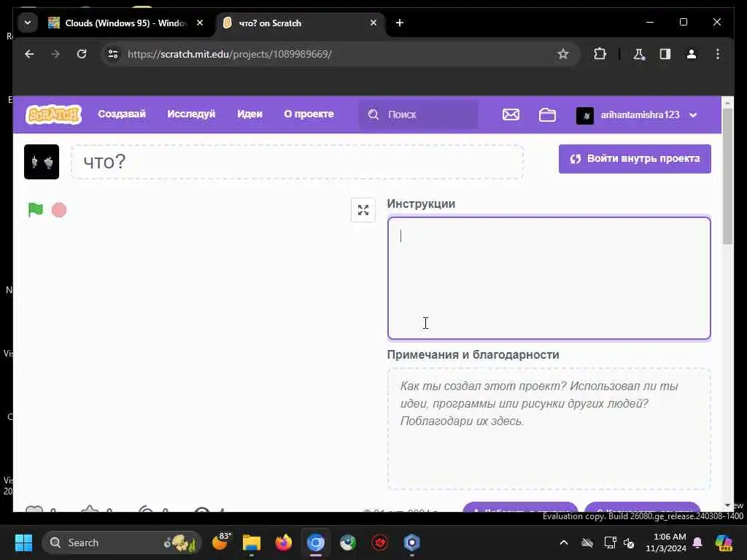The height and width of the screenshot is (560, 747).
Task: Focus the «Поиск» search field
Action: (x=418, y=114)
